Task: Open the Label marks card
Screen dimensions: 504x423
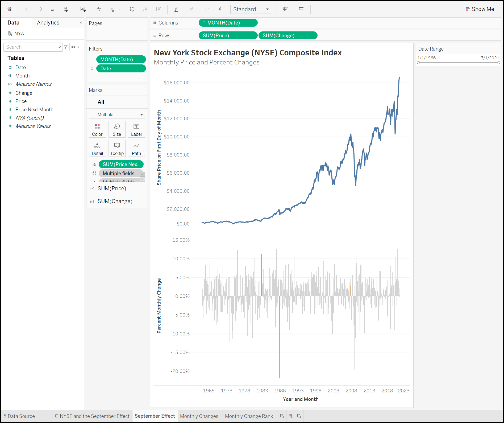Action: click(136, 129)
